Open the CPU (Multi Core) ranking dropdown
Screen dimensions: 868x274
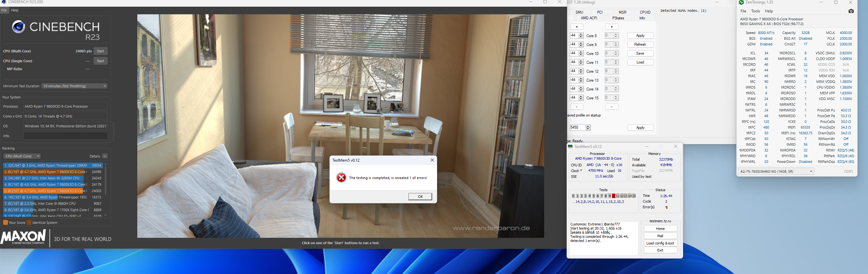coord(22,156)
